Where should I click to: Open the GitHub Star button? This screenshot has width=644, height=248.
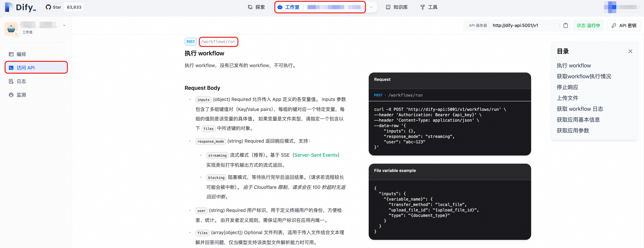click(53, 7)
